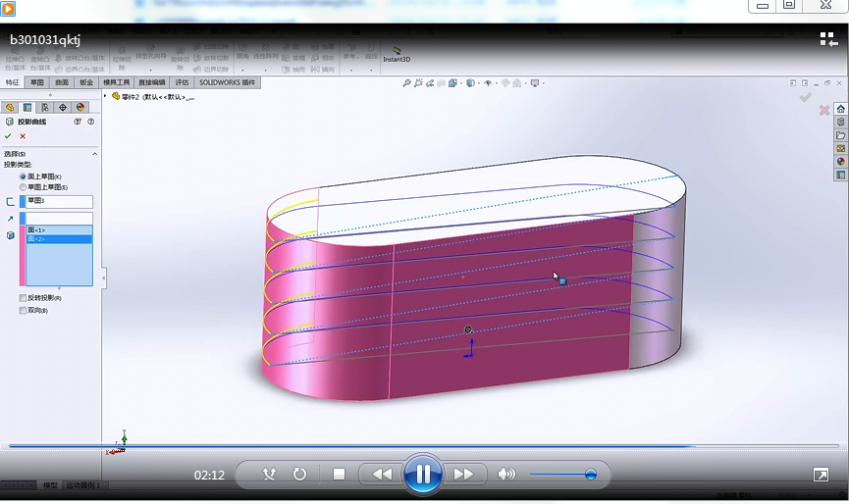Switch to the 曲面 ribbon tab
Screen dimensions: 849x504
(61, 83)
